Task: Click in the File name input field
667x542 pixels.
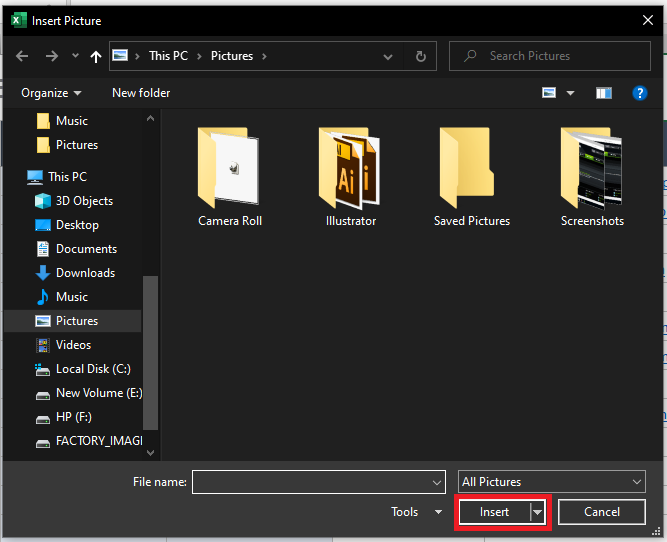Action: coord(310,482)
